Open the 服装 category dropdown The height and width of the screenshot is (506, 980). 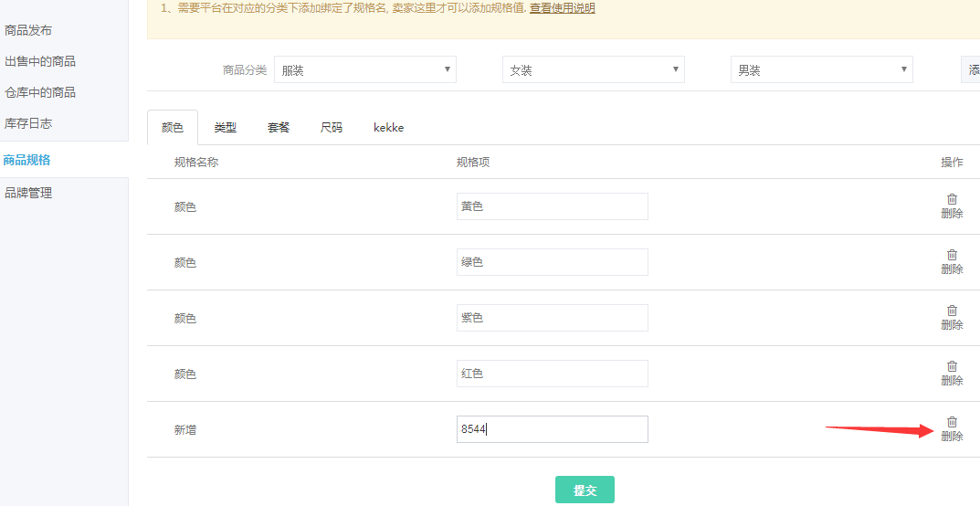[x=365, y=70]
